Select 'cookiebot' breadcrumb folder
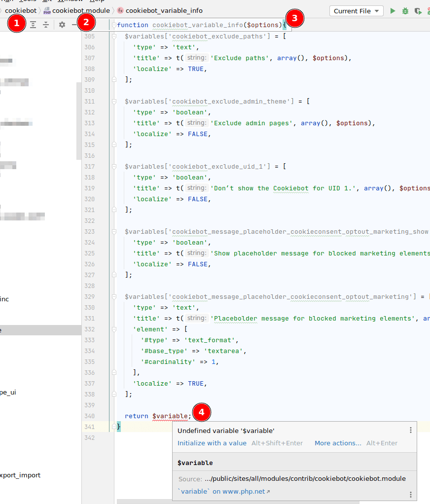Image resolution: width=430 pixels, height=504 pixels. 21,11
